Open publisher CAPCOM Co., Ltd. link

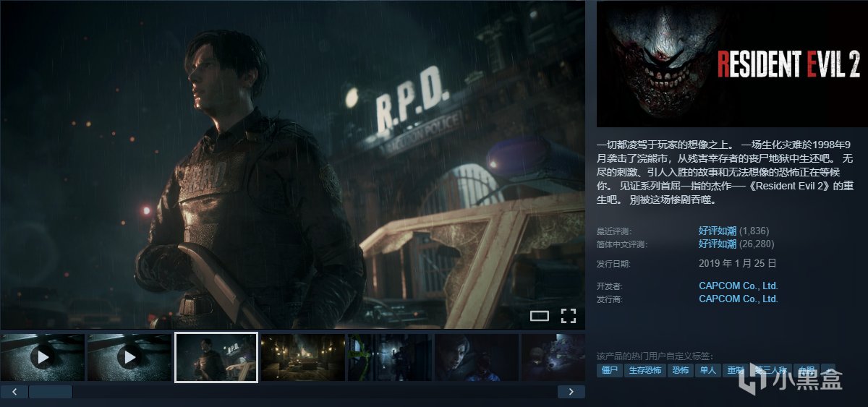(738, 299)
